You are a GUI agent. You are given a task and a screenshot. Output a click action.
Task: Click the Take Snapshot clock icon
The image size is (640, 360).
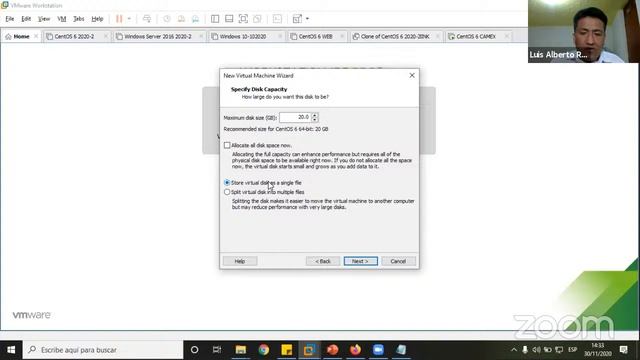click(167, 19)
